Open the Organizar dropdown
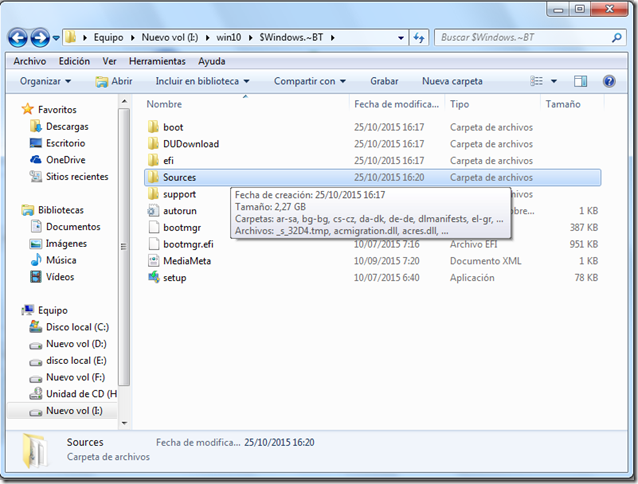 pyautogui.click(x=45, y=81)
